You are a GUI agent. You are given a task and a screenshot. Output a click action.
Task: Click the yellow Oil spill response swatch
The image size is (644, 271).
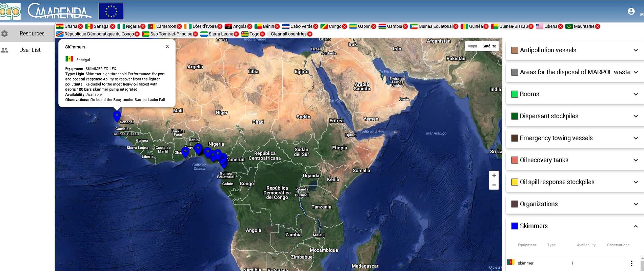coord(515,182)
